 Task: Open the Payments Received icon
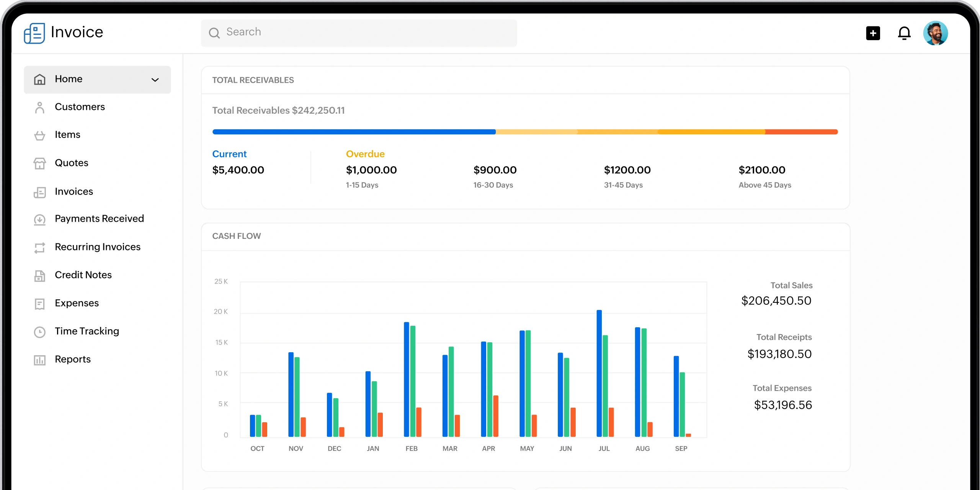coord(40,219)
